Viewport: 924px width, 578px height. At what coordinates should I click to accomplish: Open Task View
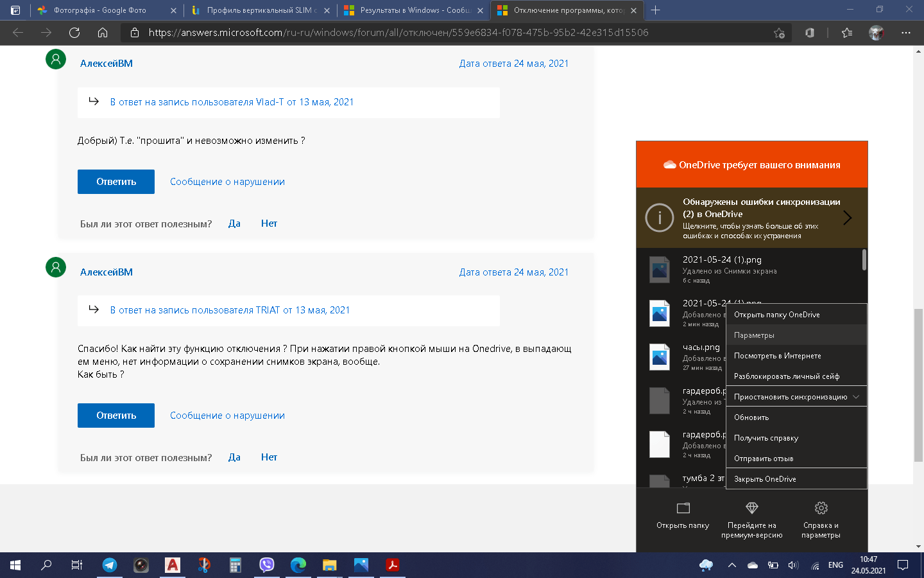[77, 565]
